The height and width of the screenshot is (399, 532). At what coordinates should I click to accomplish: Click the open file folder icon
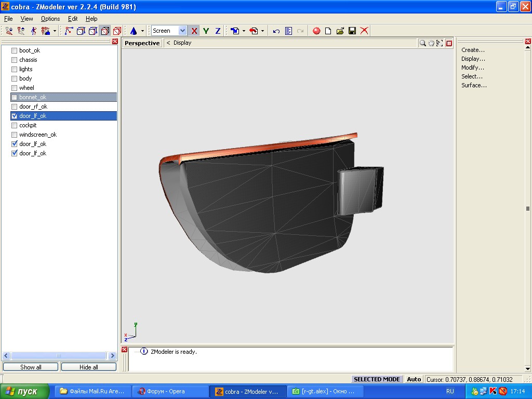pos(340,31)
